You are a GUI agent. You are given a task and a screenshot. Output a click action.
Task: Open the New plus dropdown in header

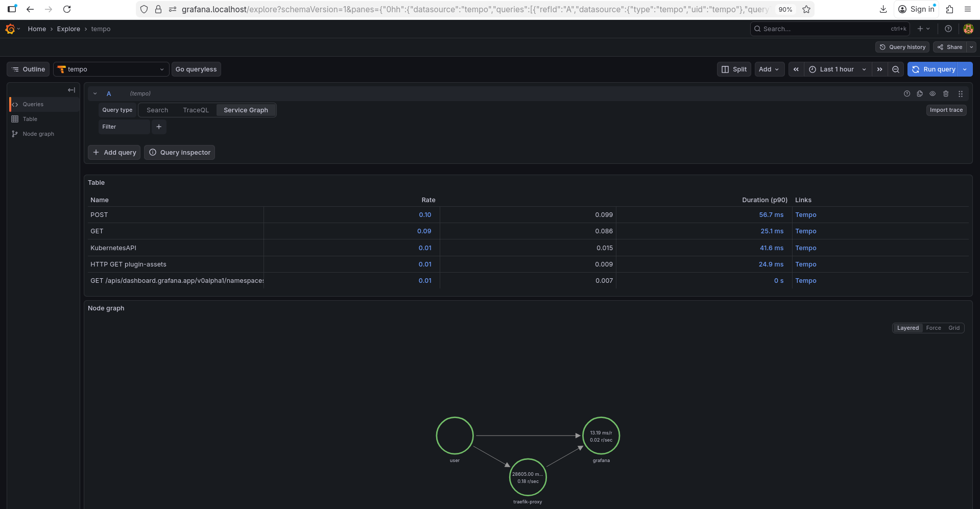tap(924, 29)
